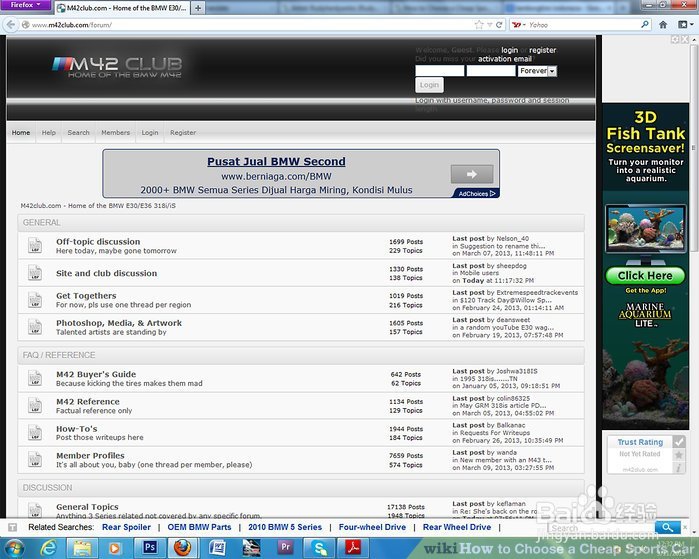
Task: Click the Get Togethers board icon
Action: point(35,300)
